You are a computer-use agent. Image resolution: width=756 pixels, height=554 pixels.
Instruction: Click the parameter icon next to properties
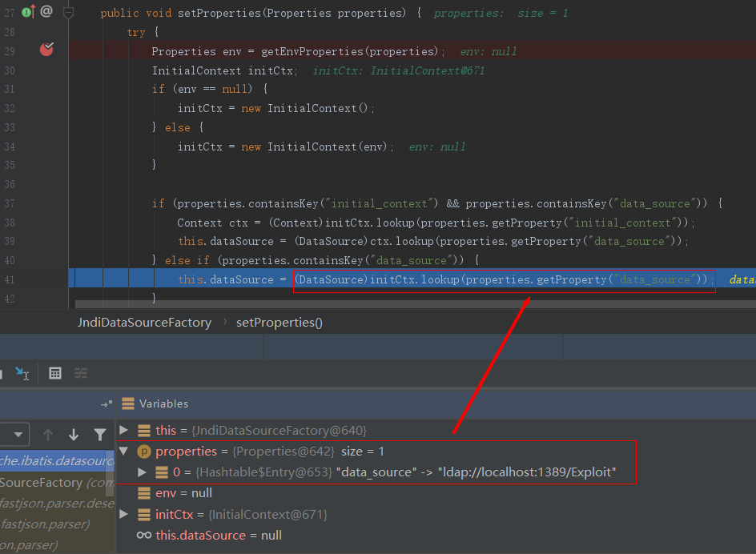point(143,452)
